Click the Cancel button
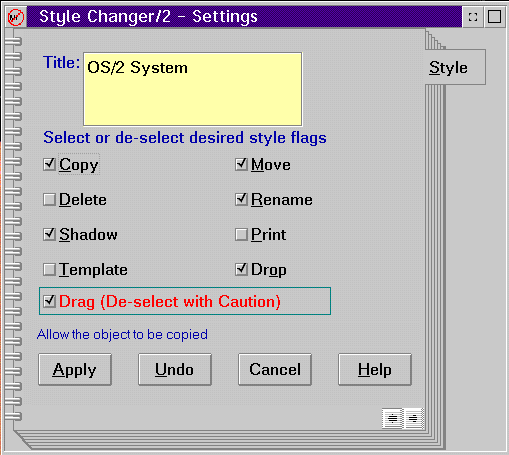Image resolution: width=509 pixels, height=455 pixels. (275, 370)
